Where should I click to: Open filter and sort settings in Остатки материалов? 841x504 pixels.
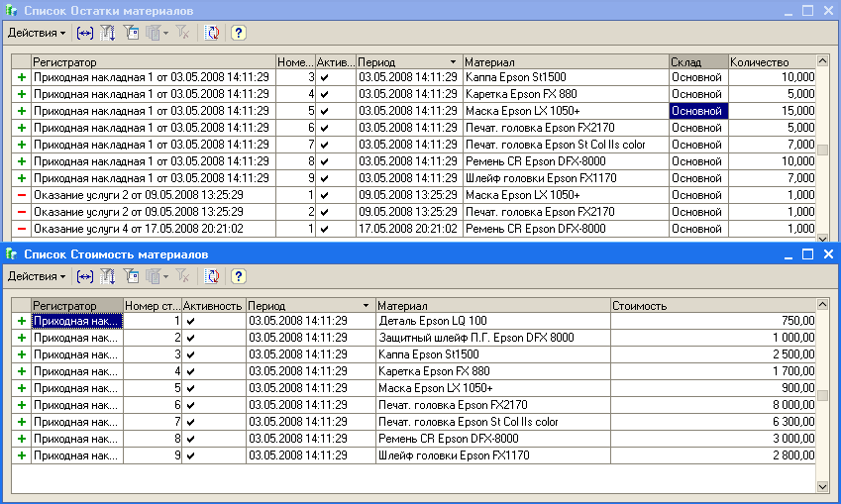pos(108,34)
